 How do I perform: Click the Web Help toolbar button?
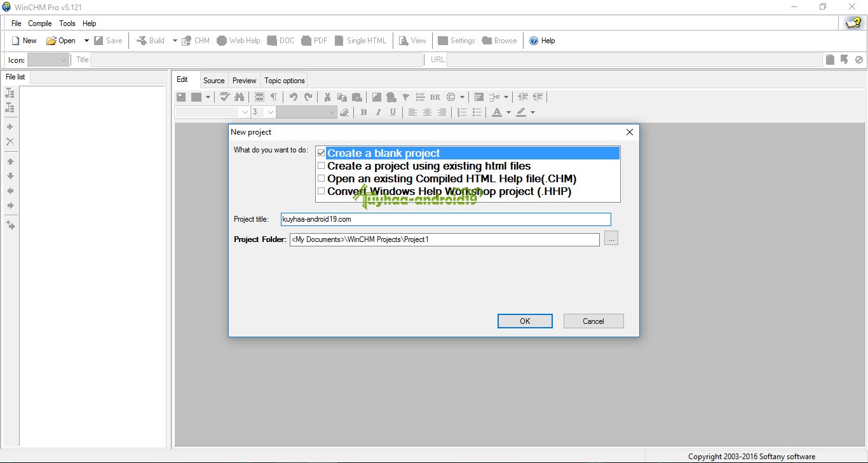tap(238, 41)
